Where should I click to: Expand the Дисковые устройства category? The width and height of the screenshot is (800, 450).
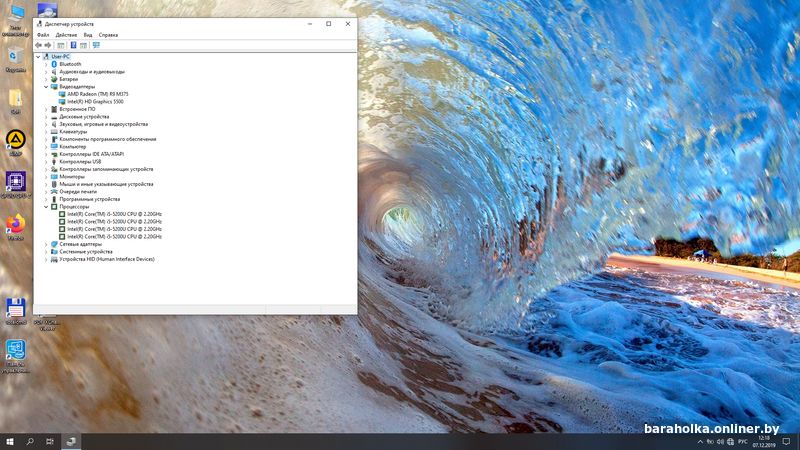46,117
